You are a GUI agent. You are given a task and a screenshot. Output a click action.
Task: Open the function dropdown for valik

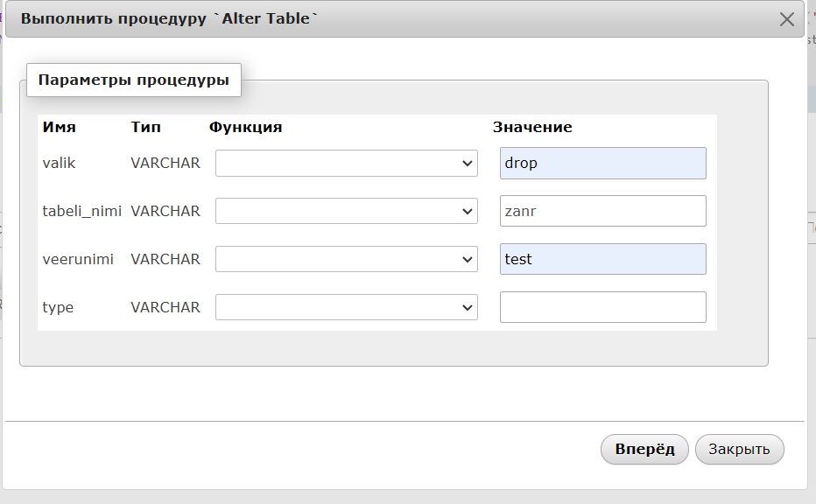pos(347,164)
